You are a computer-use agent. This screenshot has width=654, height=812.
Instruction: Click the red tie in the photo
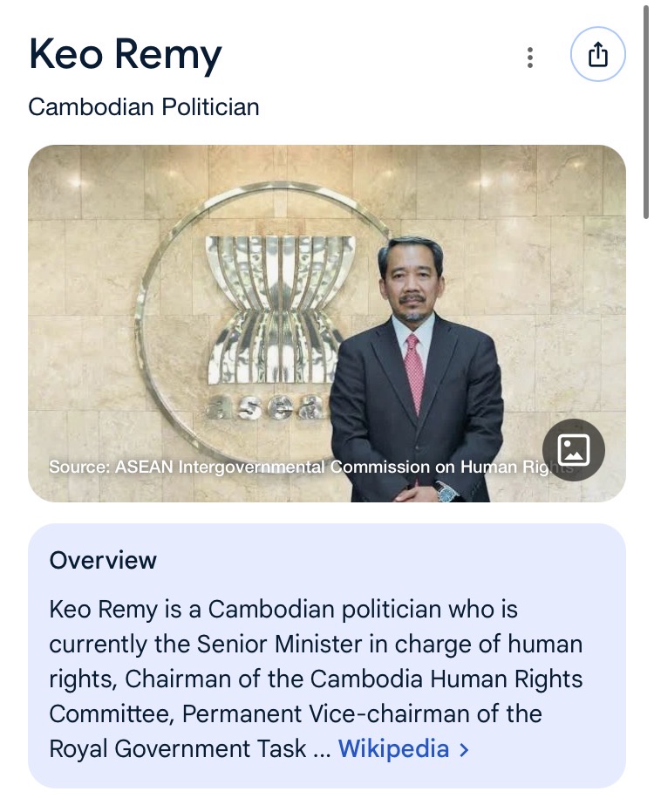(x=414, y=372)
